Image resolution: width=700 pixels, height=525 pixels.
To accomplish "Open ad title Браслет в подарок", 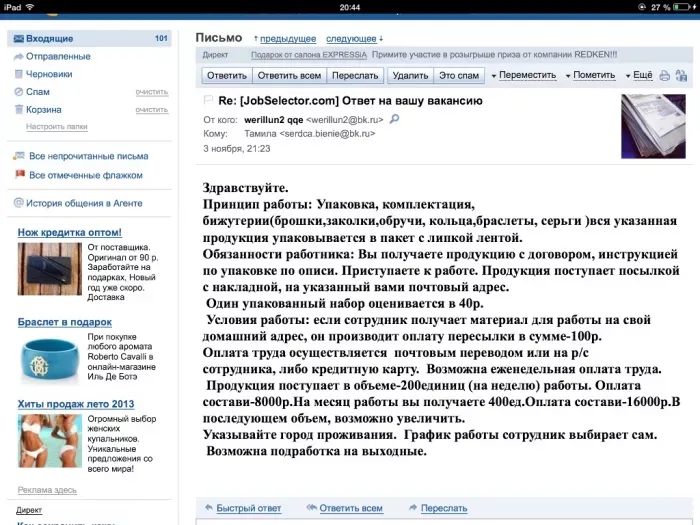I will tap(65, 322).
